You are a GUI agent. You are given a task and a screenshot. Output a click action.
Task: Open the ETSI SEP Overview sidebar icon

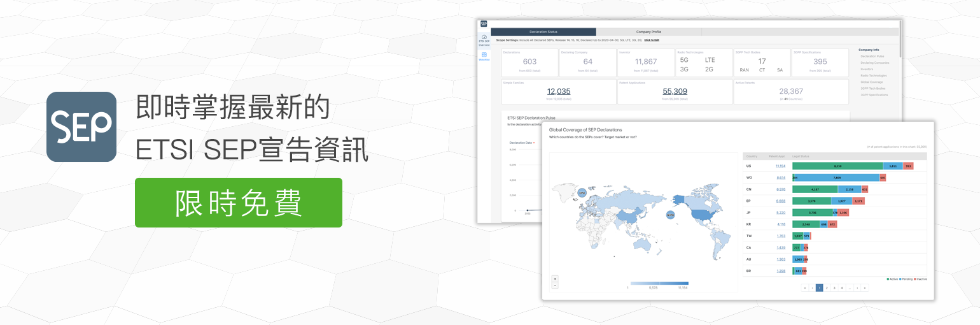[484, 41]
